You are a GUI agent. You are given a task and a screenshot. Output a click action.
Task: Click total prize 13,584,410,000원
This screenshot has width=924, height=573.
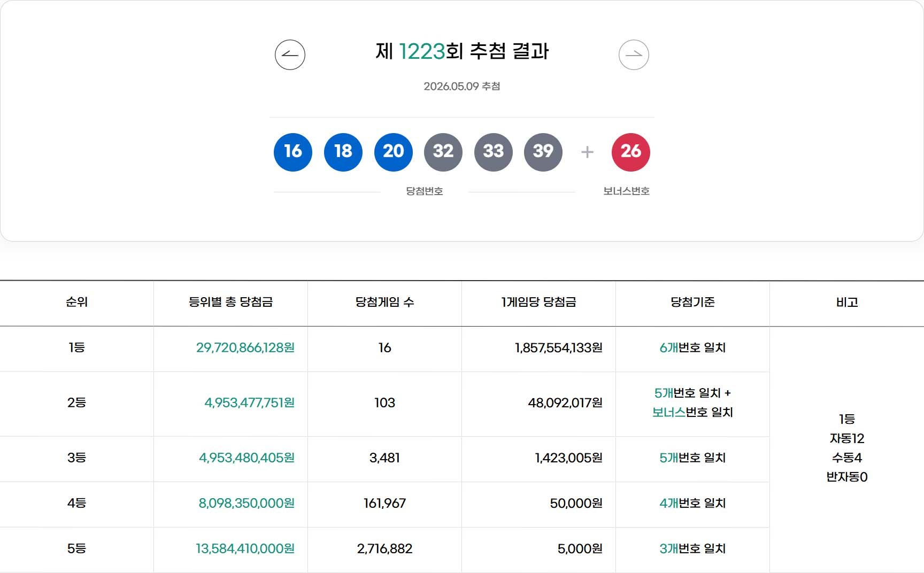(245, 548)
